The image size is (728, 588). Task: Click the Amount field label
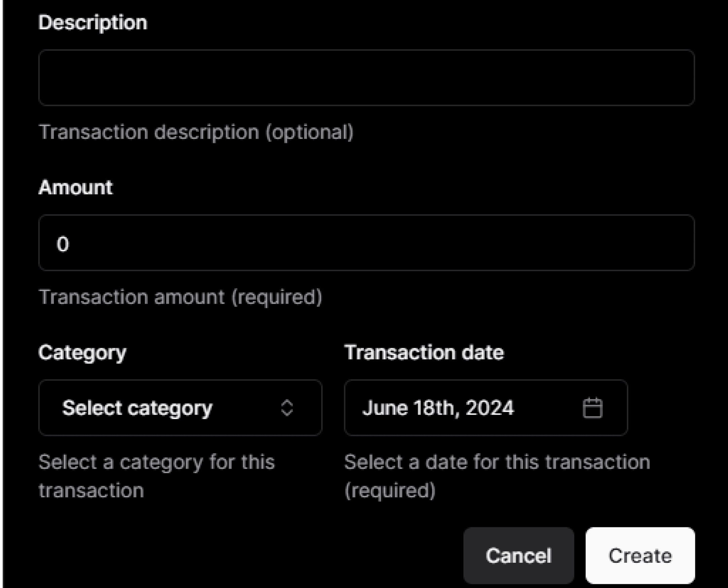pyautogui.click(x=75, y=187)
